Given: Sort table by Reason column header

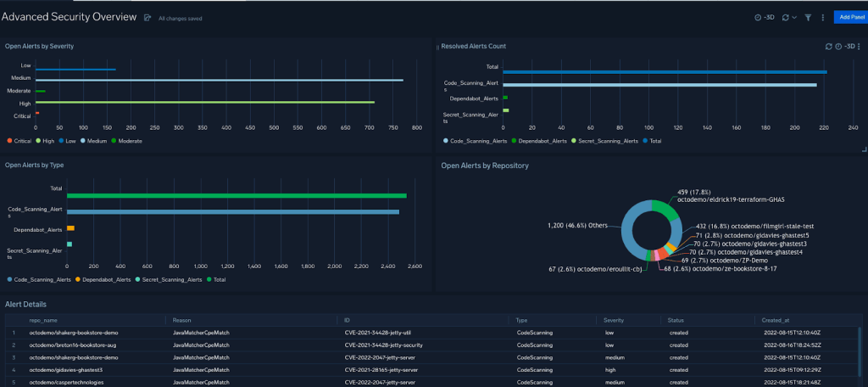Looking at the screenshot, I should point(181,321).
